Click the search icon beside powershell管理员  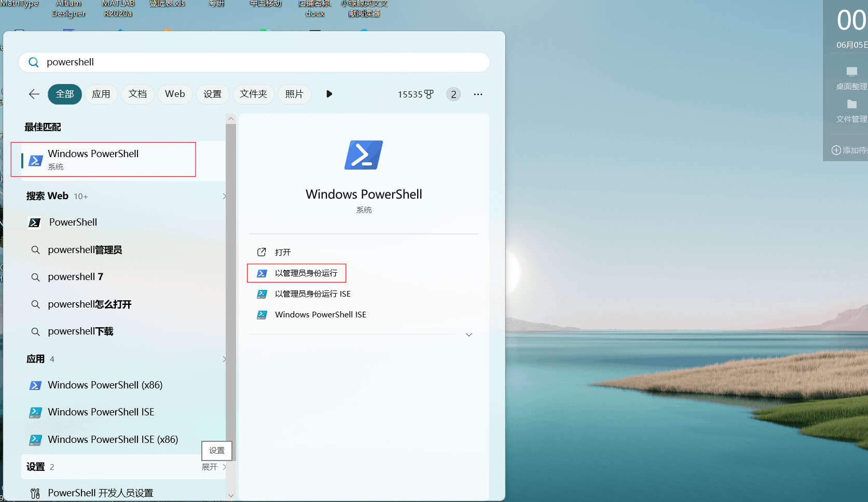click(x=35, y=250)
